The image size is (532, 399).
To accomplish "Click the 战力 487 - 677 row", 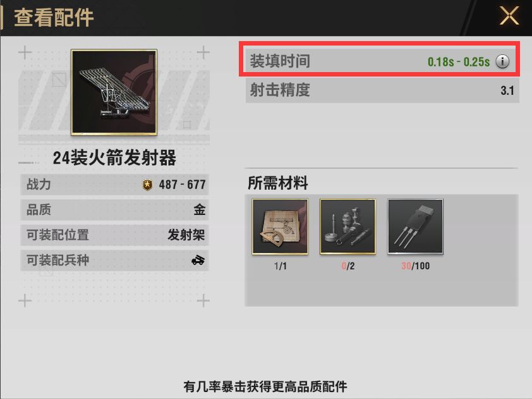I will coord(114,185).
